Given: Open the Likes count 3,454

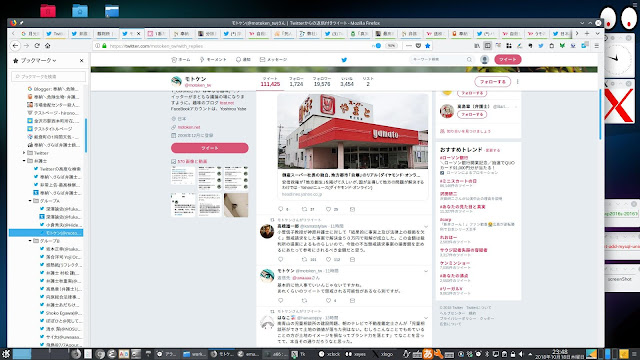Looking at the screenshot, I should (x=347, y=82).
